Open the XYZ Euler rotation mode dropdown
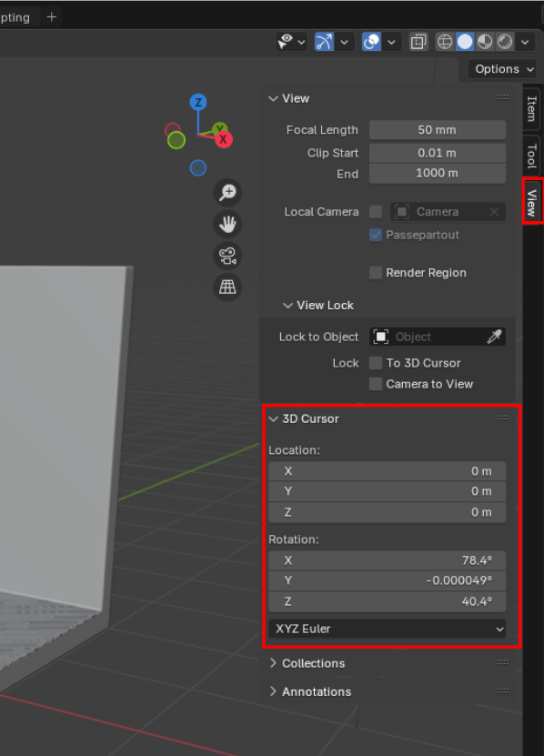Viewport: 544px width, 756px height. [388, 629]
